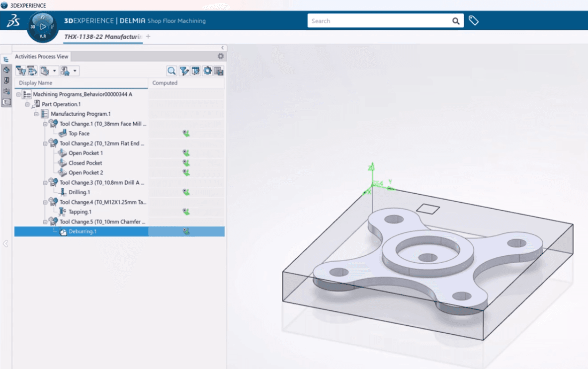Click the Top Face computed status icon
This screenshot has width=588, height=369.
pyautogui.click(x=186, y=134)
